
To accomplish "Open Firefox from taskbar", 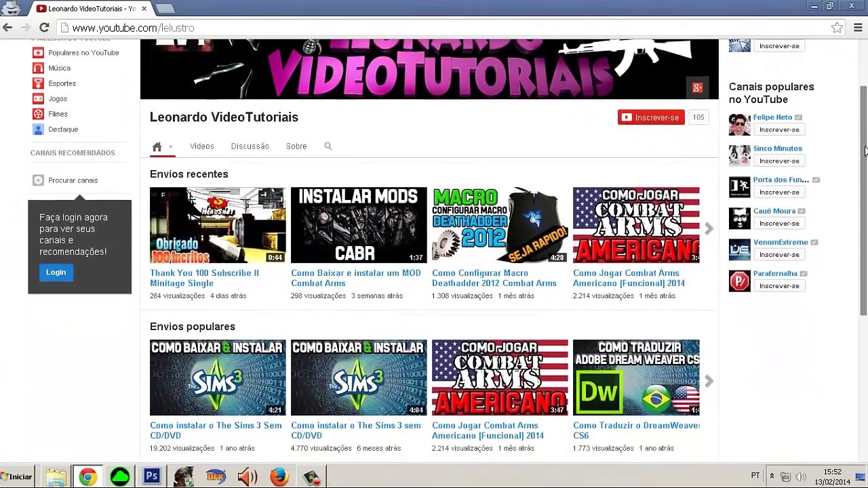I will tap(279, 477).
